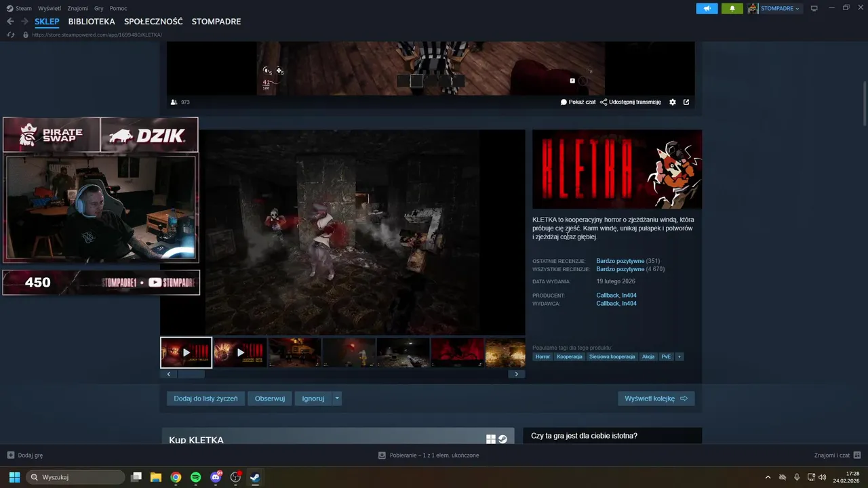Click the taskbar Wyszukaj search box

[x=75, y=477]
